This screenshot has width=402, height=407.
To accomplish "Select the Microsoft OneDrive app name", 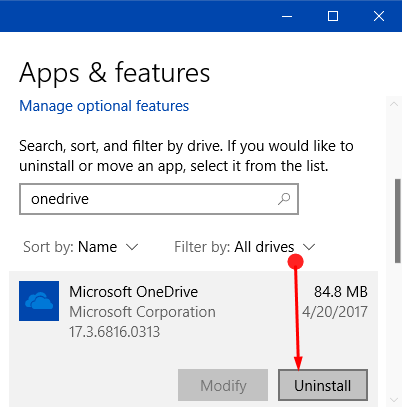I will pyautogui.click(x=133, y=292).
